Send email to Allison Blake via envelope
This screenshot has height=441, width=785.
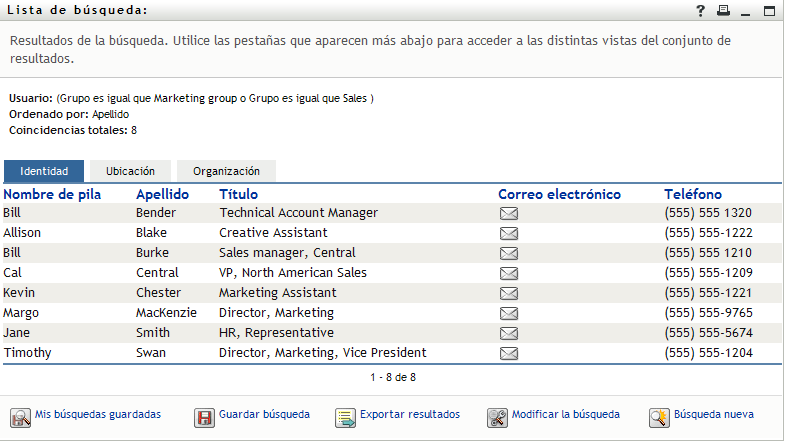(508, 233)
